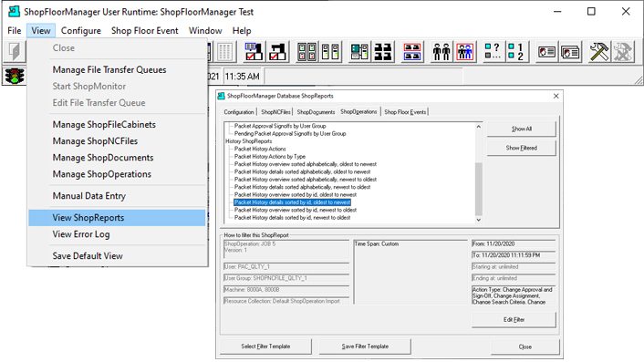644x362 pixels.
Task: Click the teal computer cabinet toolbar icon
Action: 359,52
